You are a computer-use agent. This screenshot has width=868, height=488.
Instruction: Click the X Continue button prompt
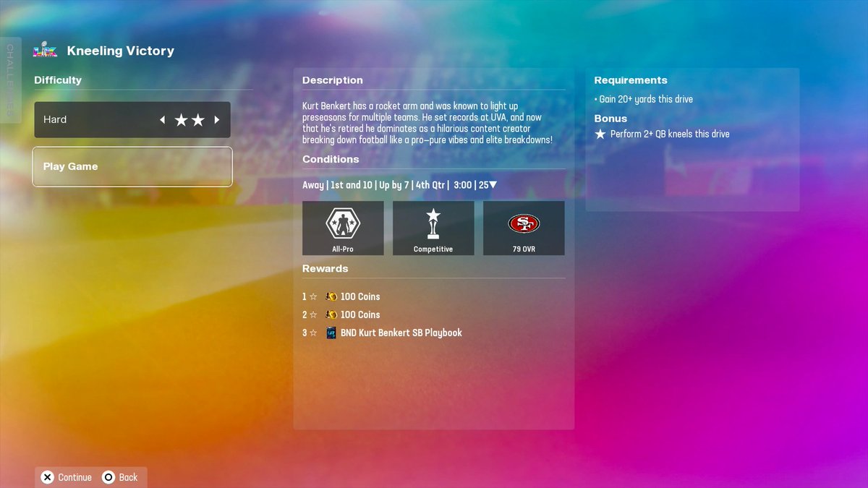(66, 477)
